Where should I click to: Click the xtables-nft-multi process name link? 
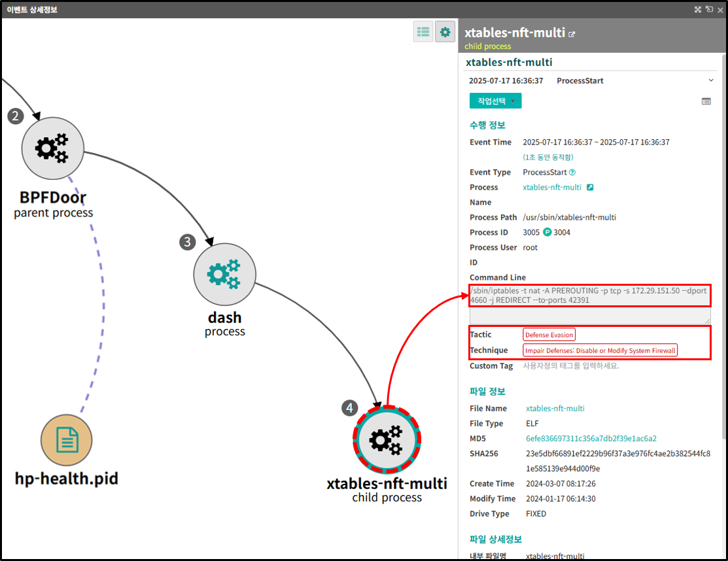(x=552, y=188)
